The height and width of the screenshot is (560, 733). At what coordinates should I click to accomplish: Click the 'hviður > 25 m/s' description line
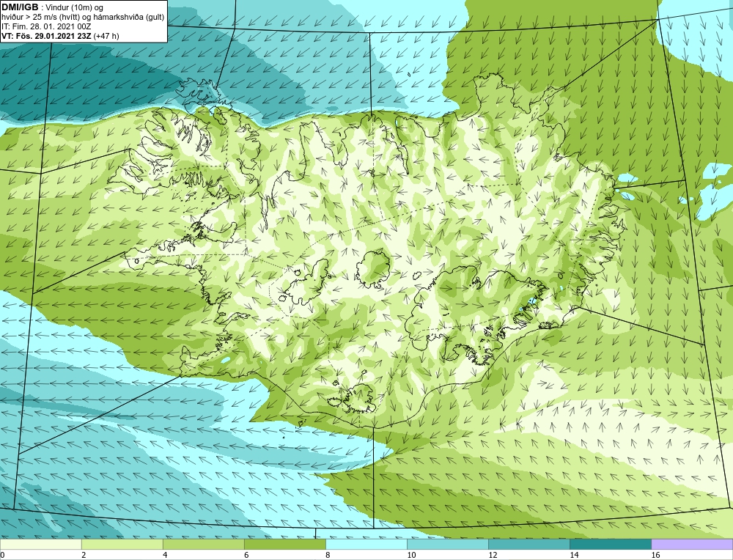click(83, 18)
